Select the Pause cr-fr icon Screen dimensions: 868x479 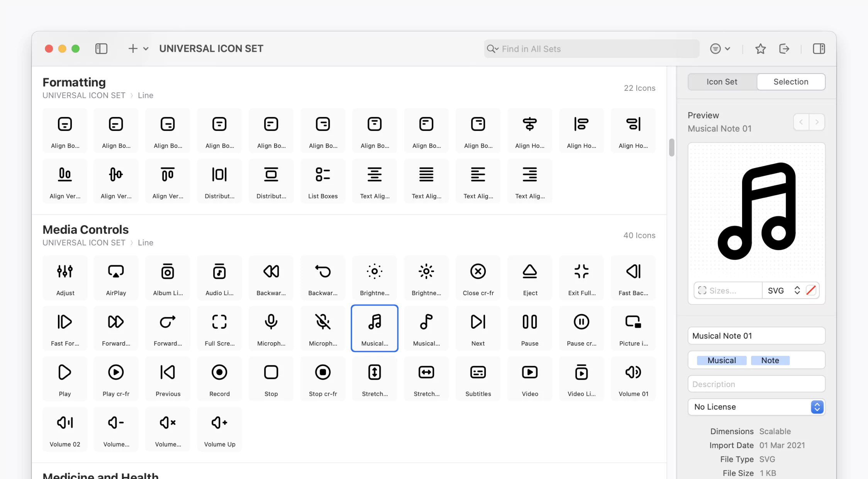[x=581, y=328]
